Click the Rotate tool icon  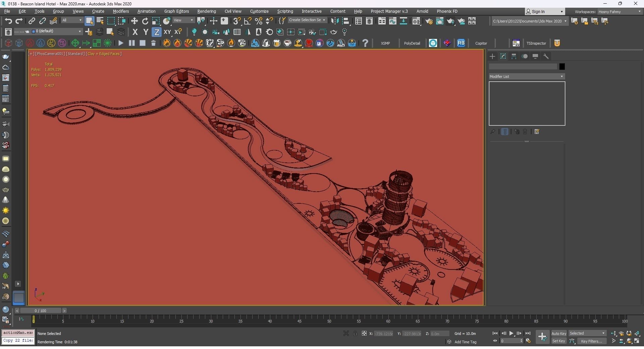[x=145, y=21]
